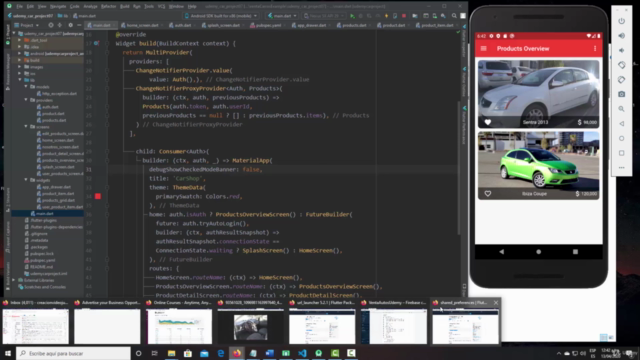Open the main.dart run configuration dropdown
The height and width of the screenshot is (360, 640).
[282, 16]
